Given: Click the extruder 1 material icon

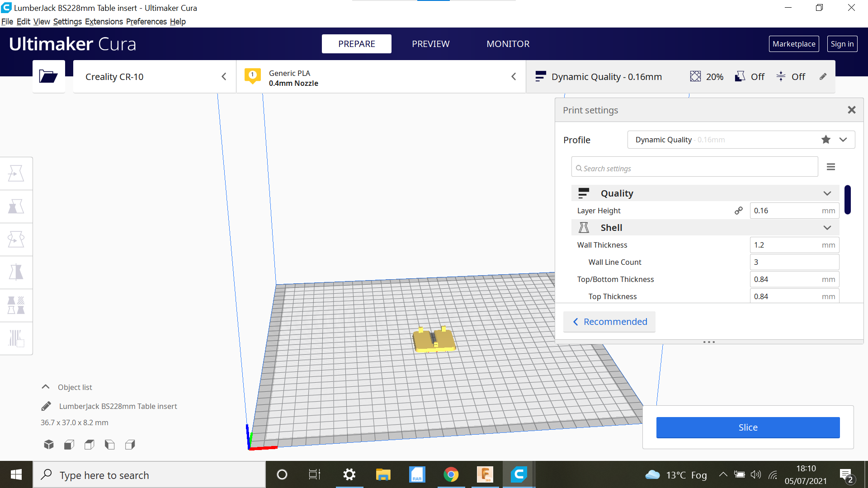Looking at the screenshot, I should [x=253, y=76].
